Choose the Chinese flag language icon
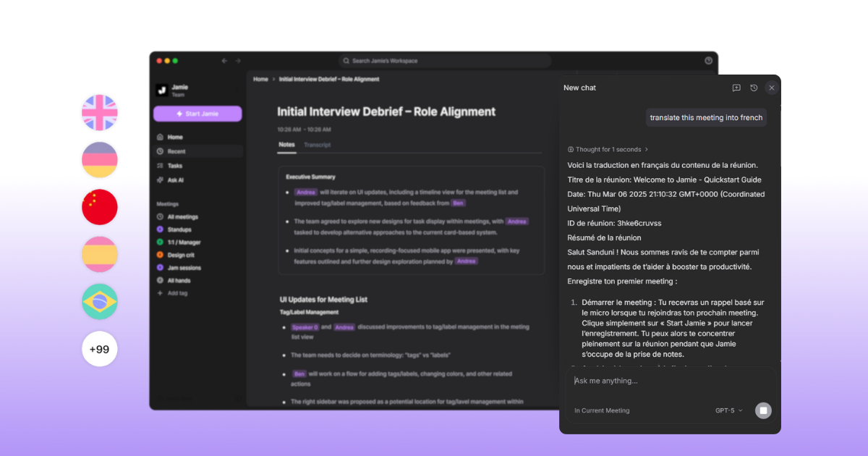This screenshot has width=868, height=456. (99, 207)
